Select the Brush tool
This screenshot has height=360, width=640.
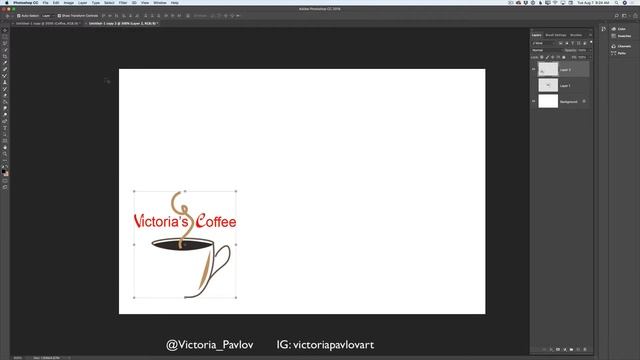pyautogui.click(x=5, y=76)
